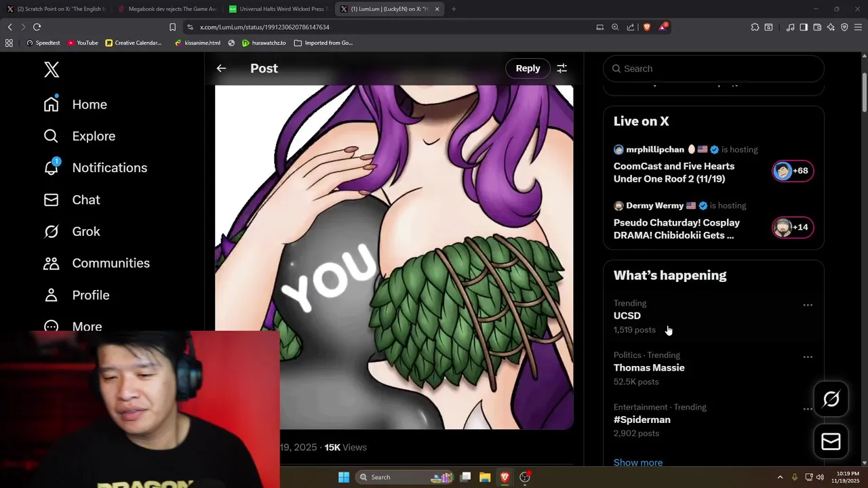Image resolution: width=868 pixels, height=488 pixels.
Task: Toggle the browser sidebar panel icon
Action: pos(804,27)
